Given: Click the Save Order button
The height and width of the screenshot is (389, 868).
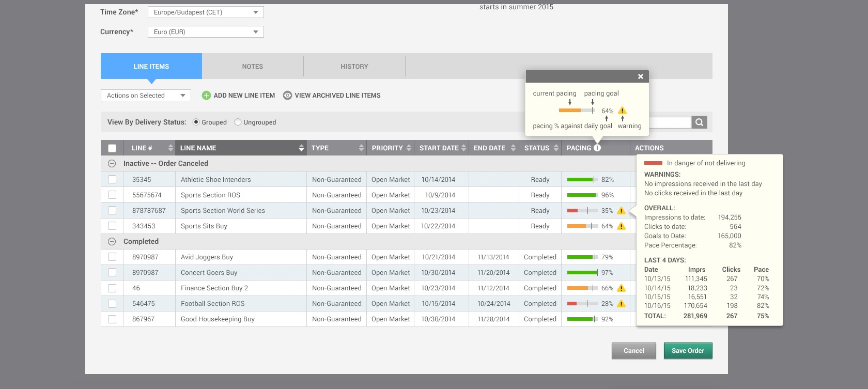Looking at the screenshot, I should tap(688, 351).
